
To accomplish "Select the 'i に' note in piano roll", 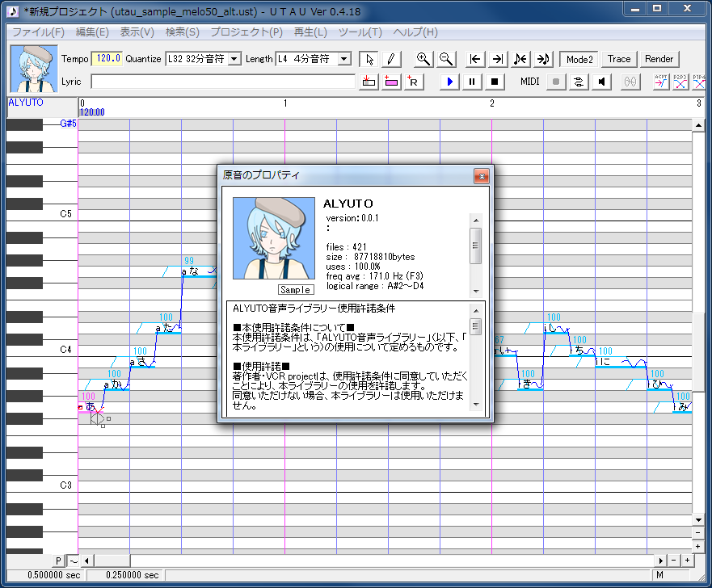I will [621, 362].
